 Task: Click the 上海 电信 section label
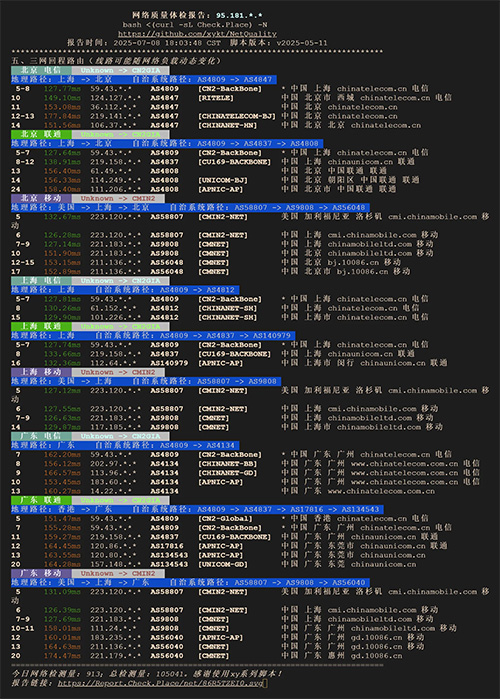(41, 281)
